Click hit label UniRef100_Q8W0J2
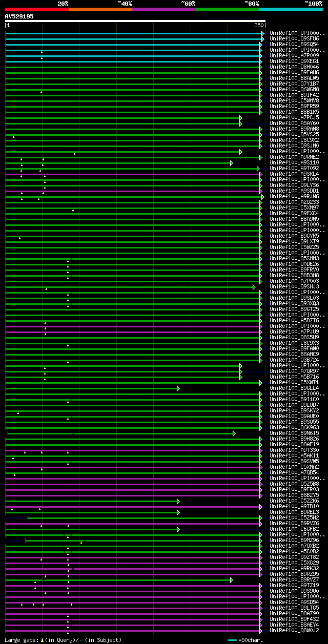The width and height of the screenshot is (328, 644). [x=294, y=630]
